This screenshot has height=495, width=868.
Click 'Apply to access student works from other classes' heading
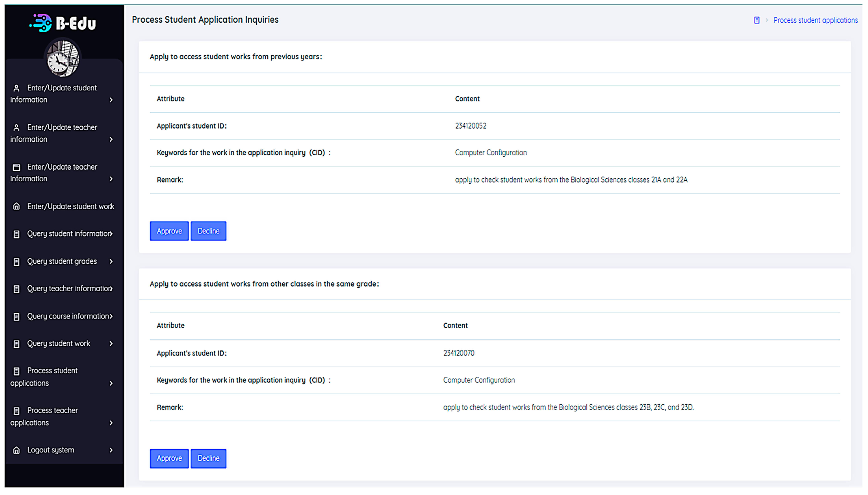point(264,284)
